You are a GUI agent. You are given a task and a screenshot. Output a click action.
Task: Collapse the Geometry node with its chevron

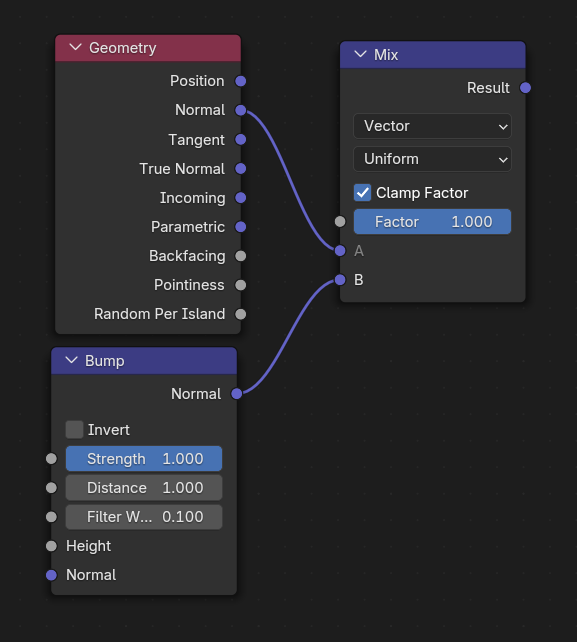click(x=75, y=47)
